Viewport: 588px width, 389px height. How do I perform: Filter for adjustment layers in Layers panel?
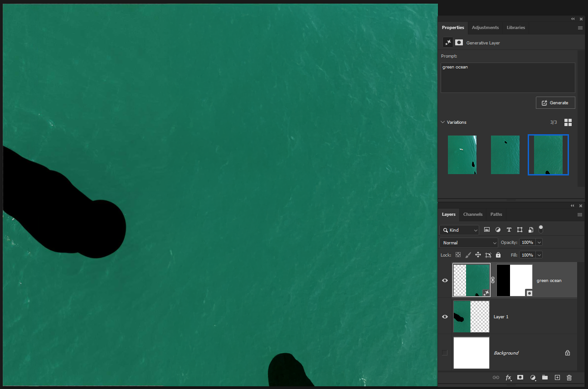(x=498, y=230)
